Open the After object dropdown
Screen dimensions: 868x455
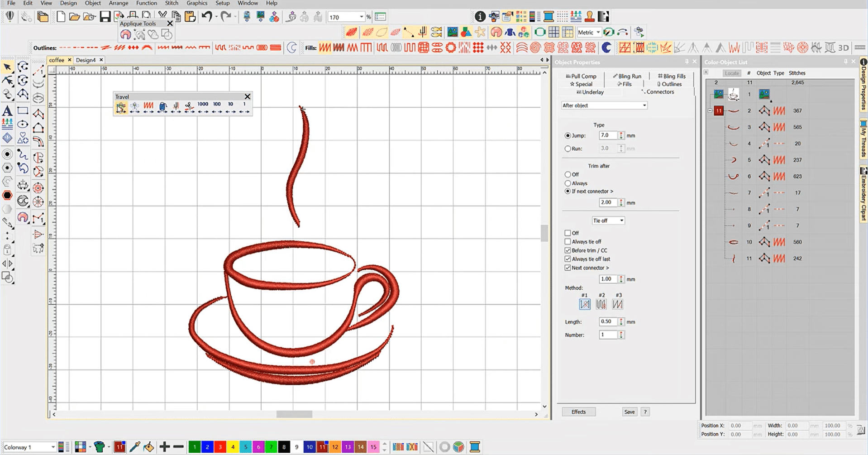tap(604, 105)
